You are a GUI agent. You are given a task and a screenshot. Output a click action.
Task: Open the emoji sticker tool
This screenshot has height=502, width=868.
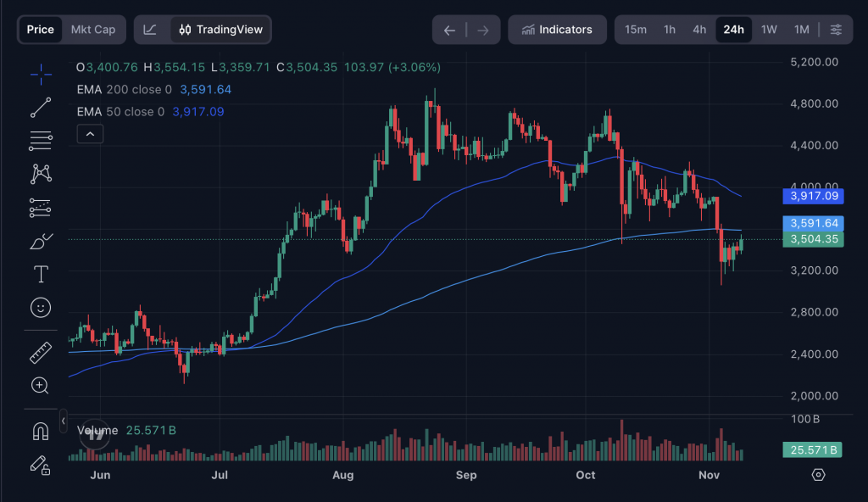(40, 307)
